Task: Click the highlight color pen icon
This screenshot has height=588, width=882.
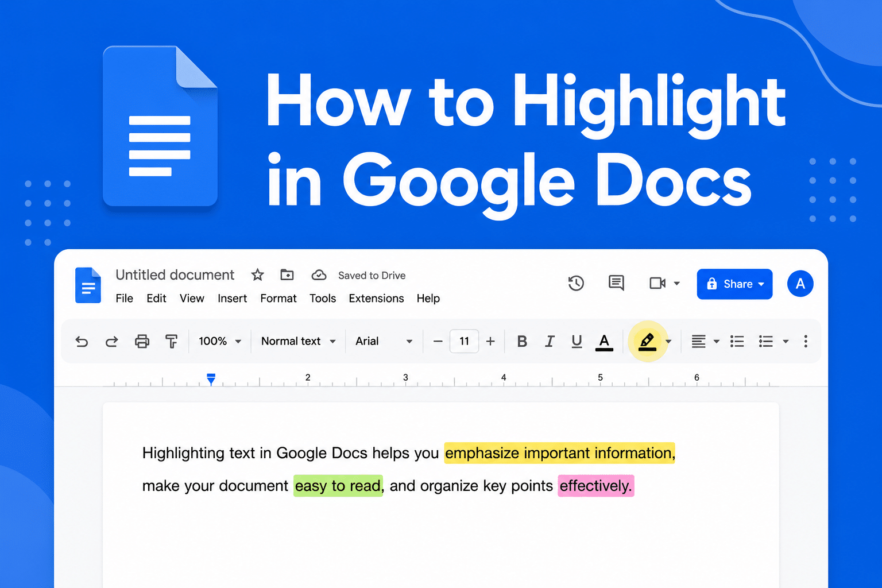Action: tap(647, 342)
